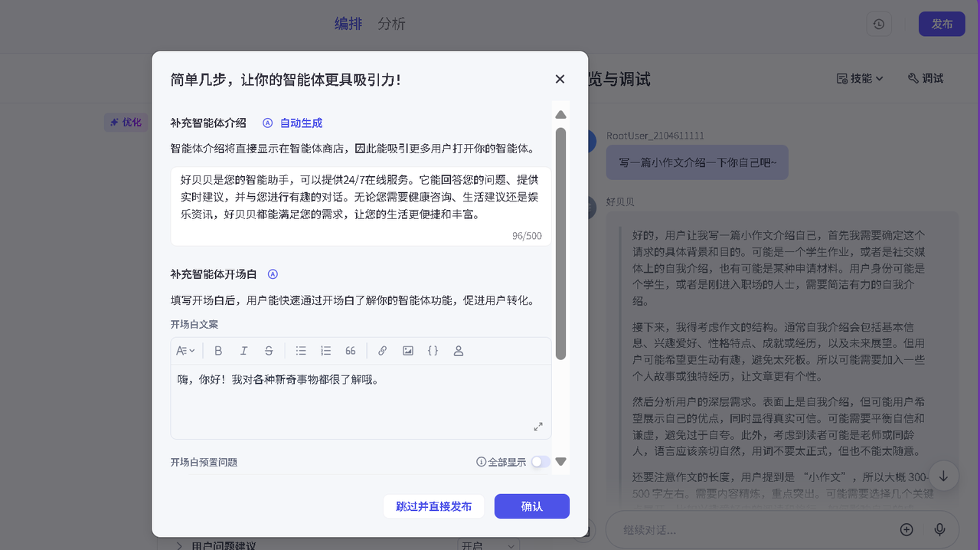Click the AI icon next to 补充智能体开场白
This screenshot has height=550, width=980.
[273, 274]
